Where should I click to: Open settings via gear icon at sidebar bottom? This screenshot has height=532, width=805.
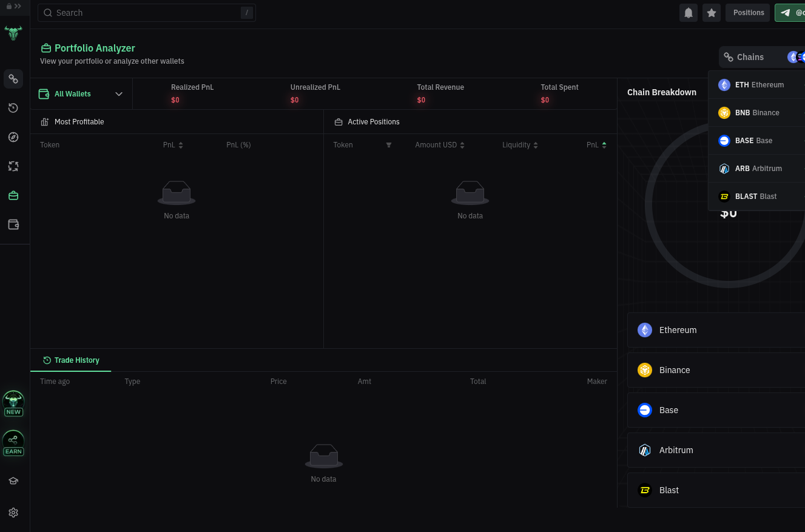click(13, 513)
